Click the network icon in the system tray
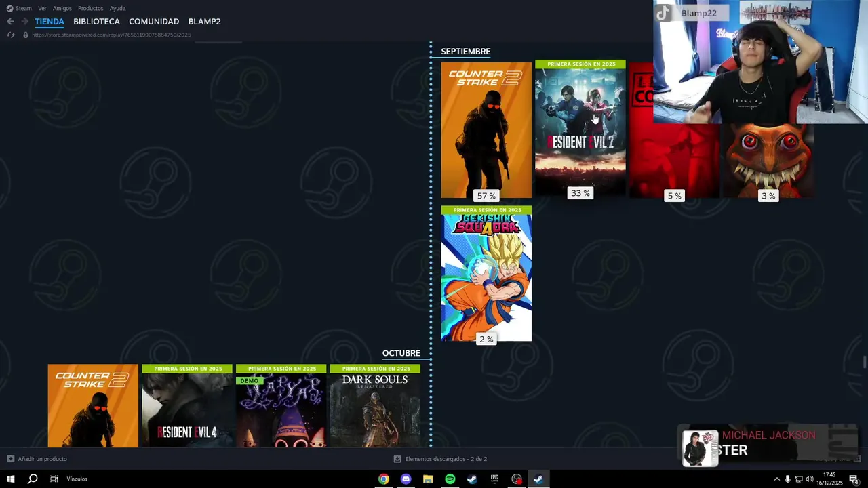The width and height of the screenshot is (868, 488). point(798,479)
